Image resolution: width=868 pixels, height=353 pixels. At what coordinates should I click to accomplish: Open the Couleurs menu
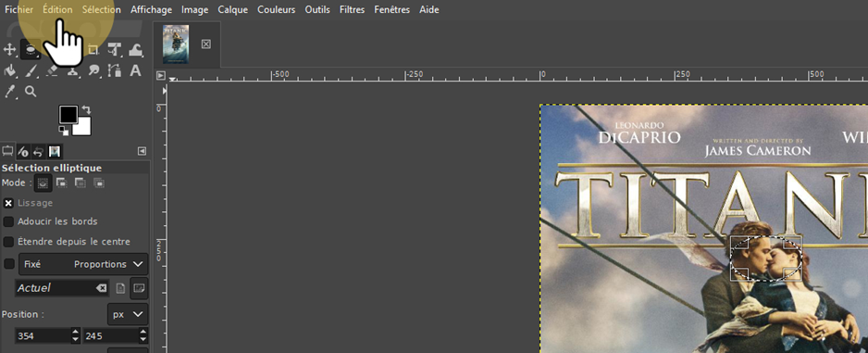(277, 9)
